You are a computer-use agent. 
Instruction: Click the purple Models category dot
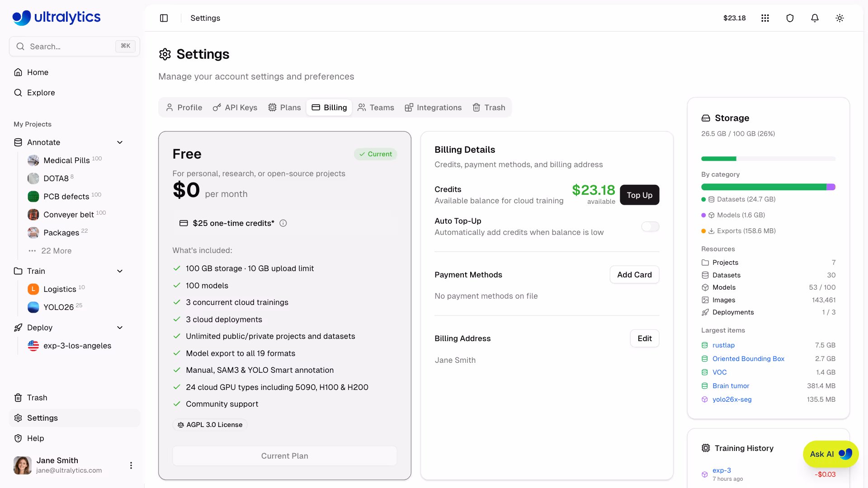click(x=703, y=215)
